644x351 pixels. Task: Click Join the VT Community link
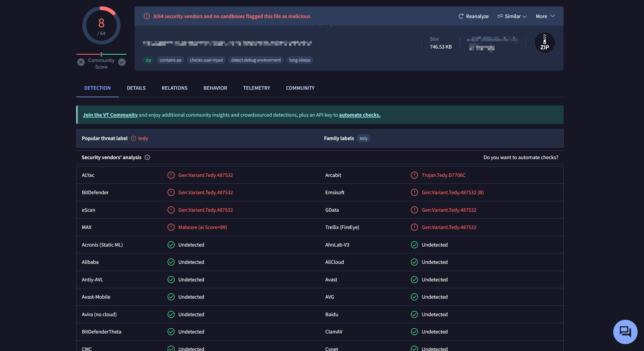(110, 115)
